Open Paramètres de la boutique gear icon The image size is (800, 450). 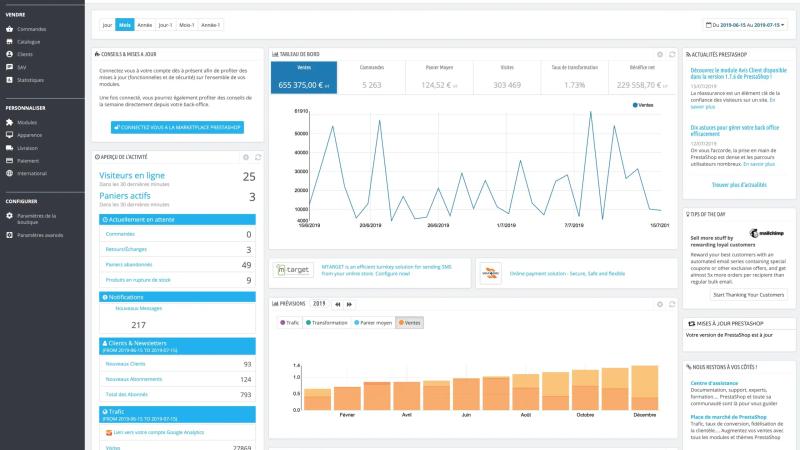pyautogui.click(x=9, y=216)
